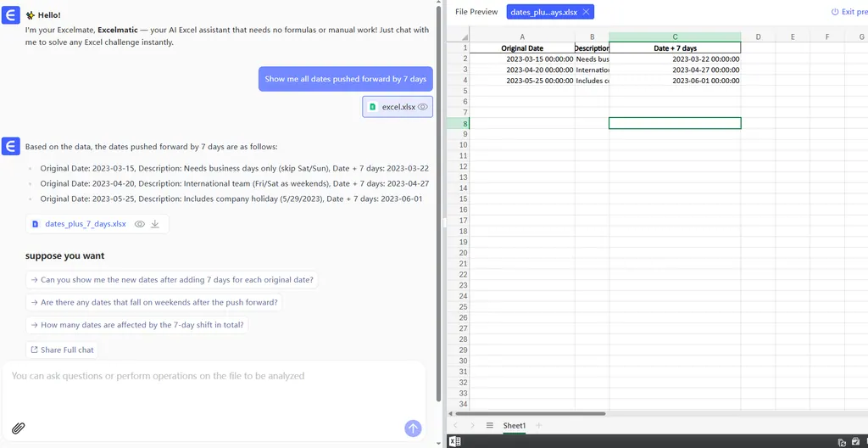Download the dates_plus_7_days.xlsx file
This screenshot has width=868, height=448.
[x=155, y=224]
